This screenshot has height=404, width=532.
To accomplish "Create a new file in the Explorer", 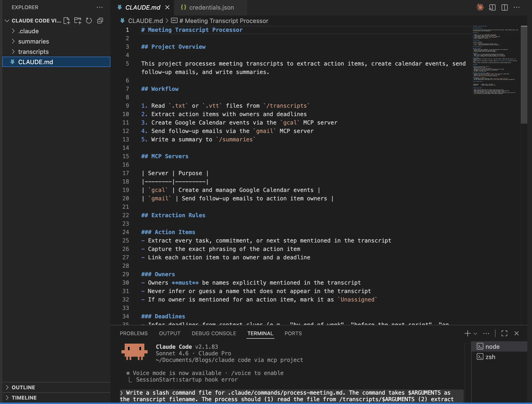I will pos(67,20).
